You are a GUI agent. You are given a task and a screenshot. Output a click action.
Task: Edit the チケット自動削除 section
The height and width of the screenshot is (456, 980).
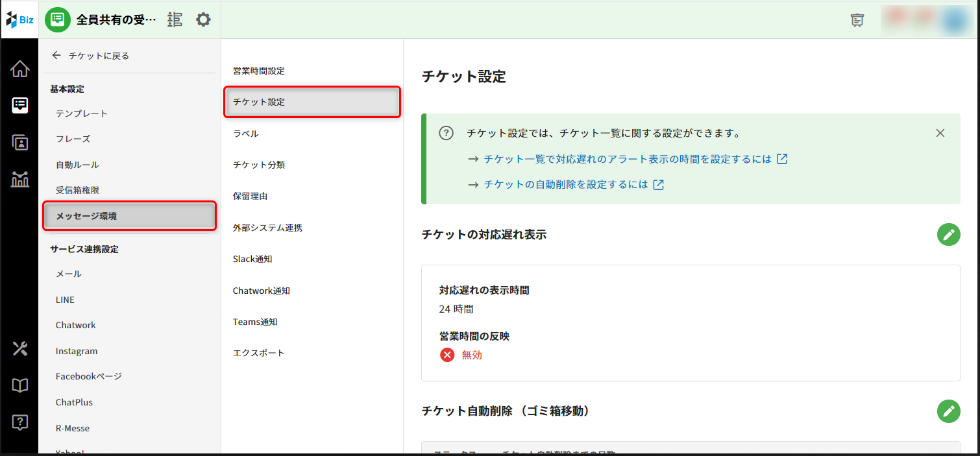pyautogui.click(x=948, y=411)
